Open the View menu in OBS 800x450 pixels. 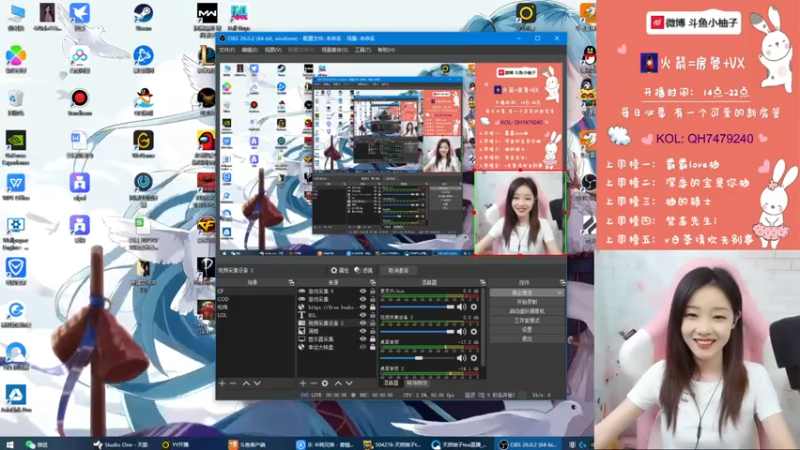[273, 50]
